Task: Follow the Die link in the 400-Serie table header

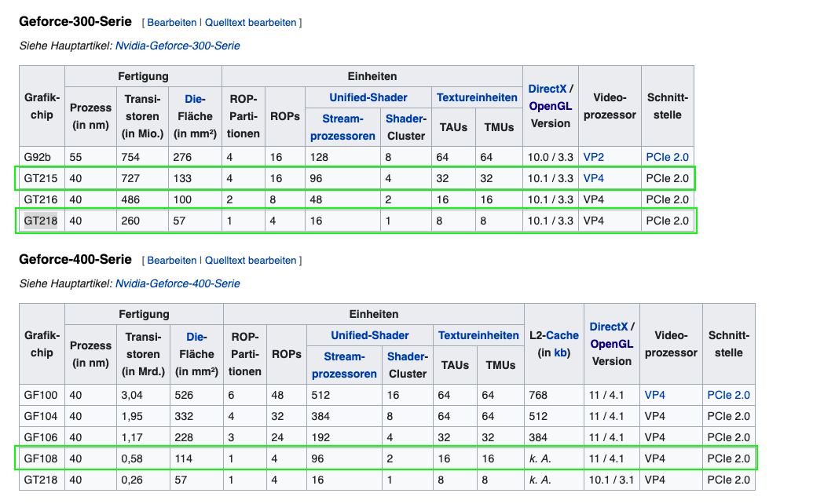Action: [195, 337]
